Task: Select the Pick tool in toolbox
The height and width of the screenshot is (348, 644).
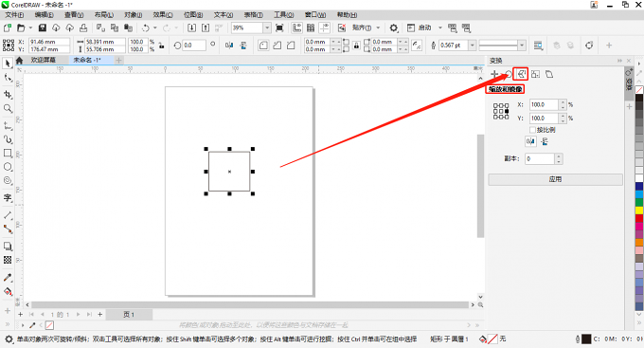Action: click(8, 64)
